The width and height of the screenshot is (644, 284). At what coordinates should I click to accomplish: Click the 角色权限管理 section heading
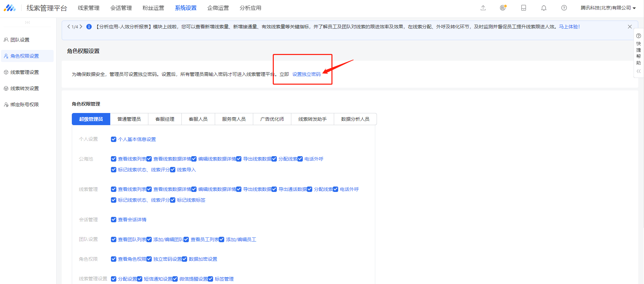point(86,104)
